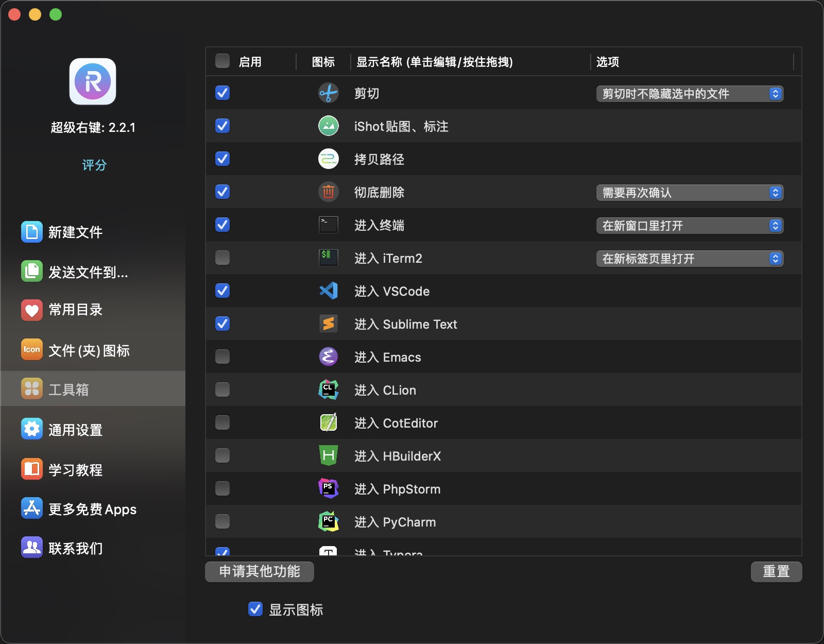Open the 在新标签页里打开 dropdown
Screen dimensions: 824x644
[x=690, y=259]
